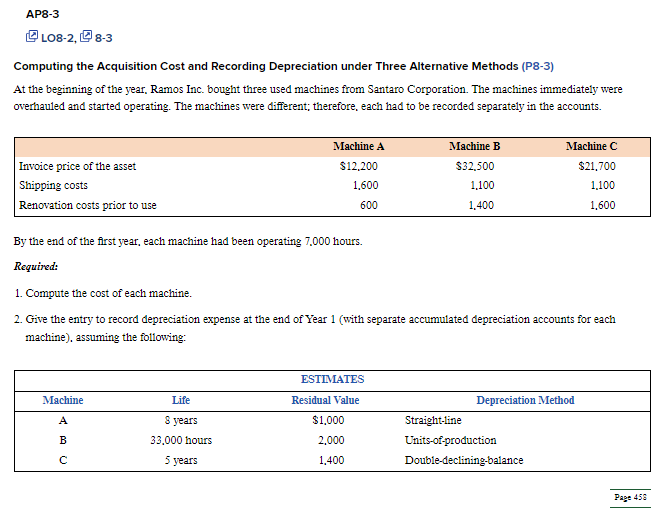Open the LO8-2 learning objective link
This screenshot has height=511, width=668.
pos(58,38)
